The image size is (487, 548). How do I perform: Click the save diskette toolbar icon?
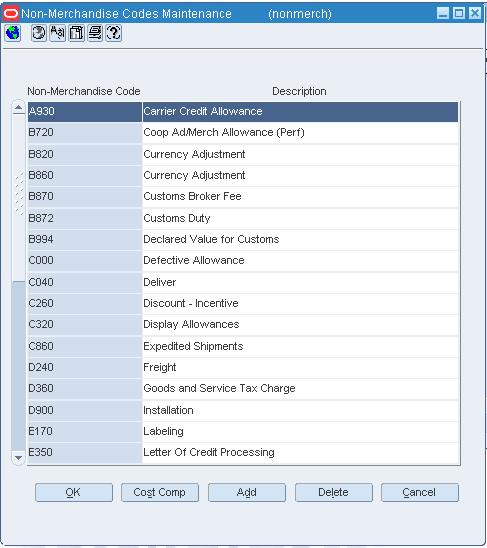pyautogui.click(x=76, y=33)
